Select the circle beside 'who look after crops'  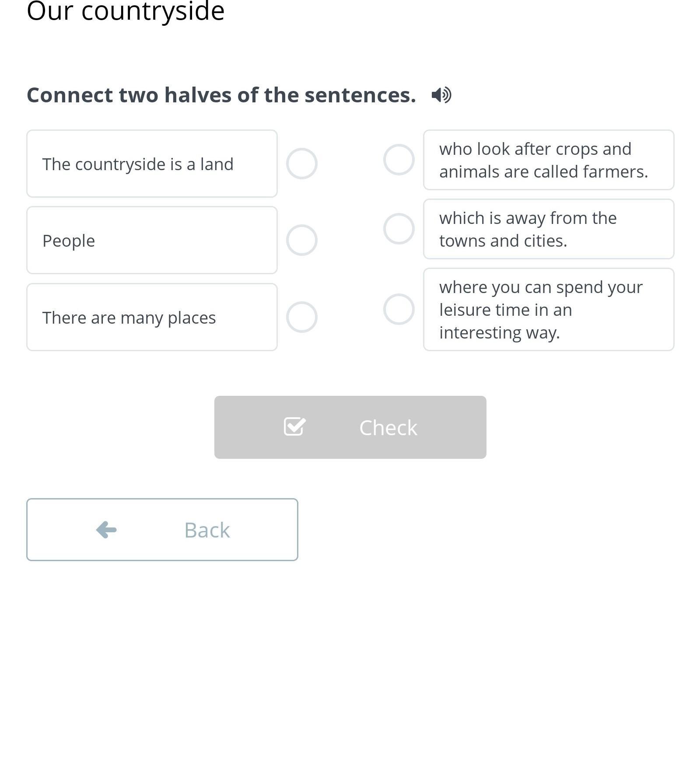[x=399, y=160]
